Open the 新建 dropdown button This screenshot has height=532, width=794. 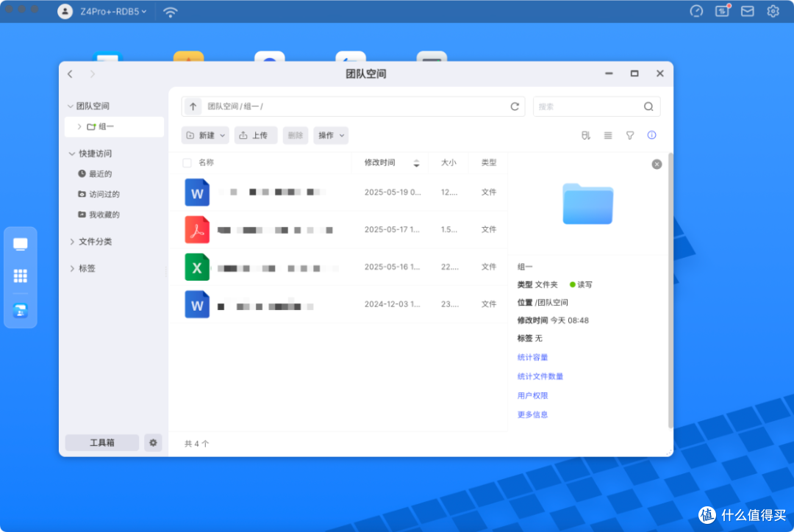point(205,135)
